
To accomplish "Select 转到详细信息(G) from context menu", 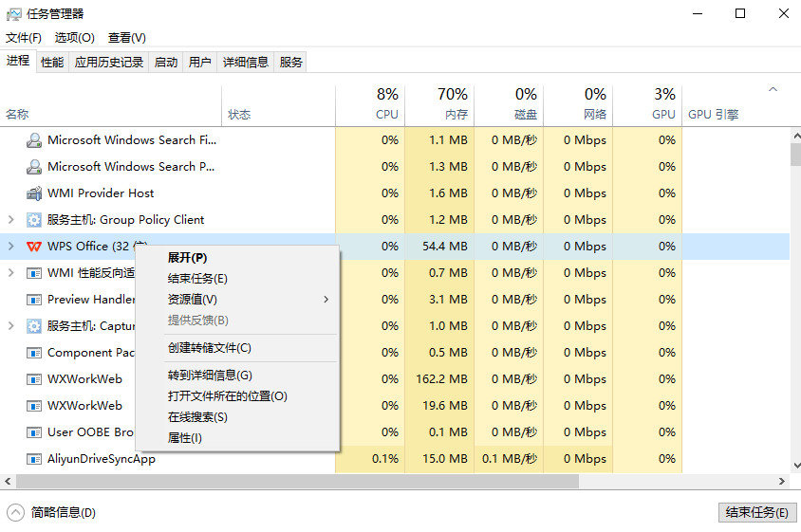I will [237, 376].
